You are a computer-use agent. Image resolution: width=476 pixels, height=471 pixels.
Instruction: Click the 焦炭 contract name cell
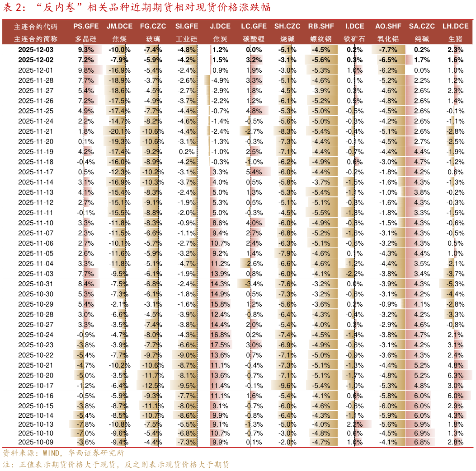pos(220,39)
